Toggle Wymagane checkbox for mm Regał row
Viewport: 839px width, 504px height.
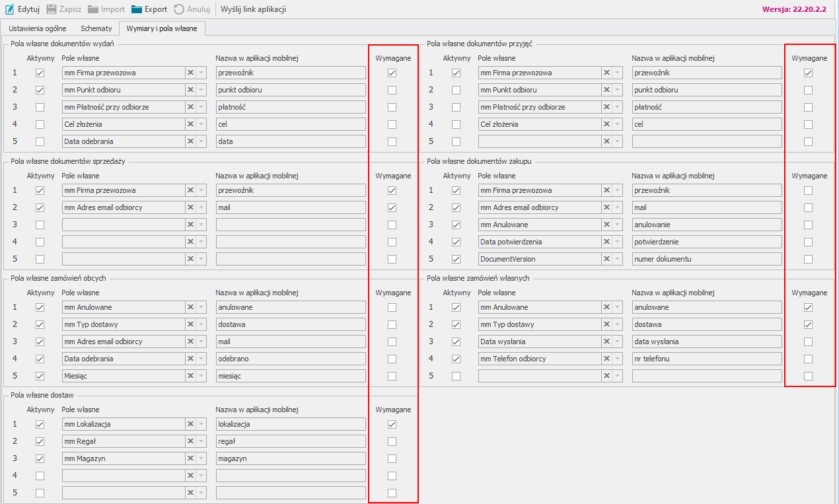pos(392,441)
